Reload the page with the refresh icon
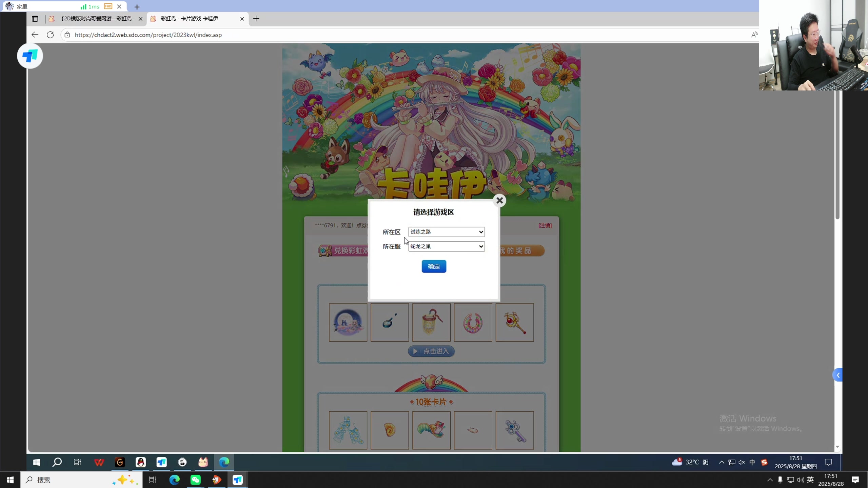 coord(50,35)
